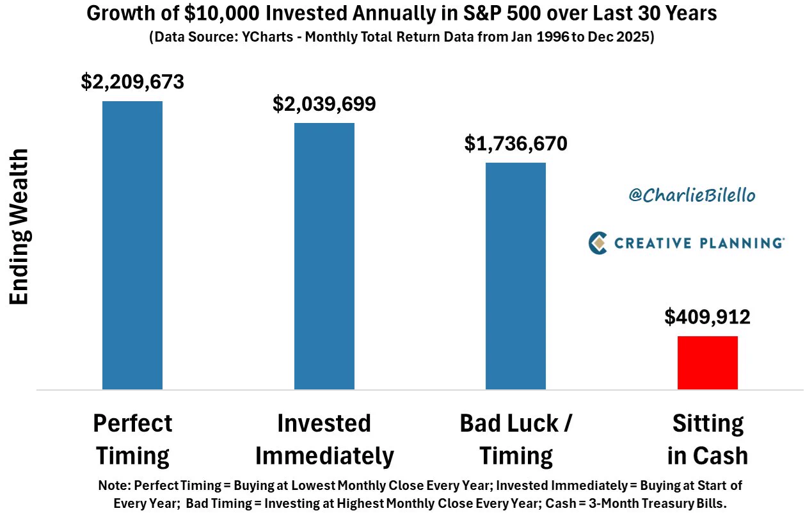Click the $2,039,699 value label
Screen dimensions: 812x513
coord(324,104)
